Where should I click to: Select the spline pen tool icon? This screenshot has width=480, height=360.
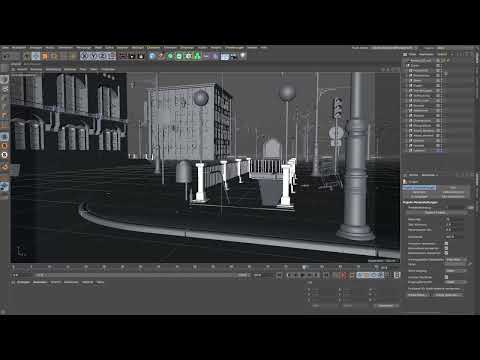click(x=161, y=56)
